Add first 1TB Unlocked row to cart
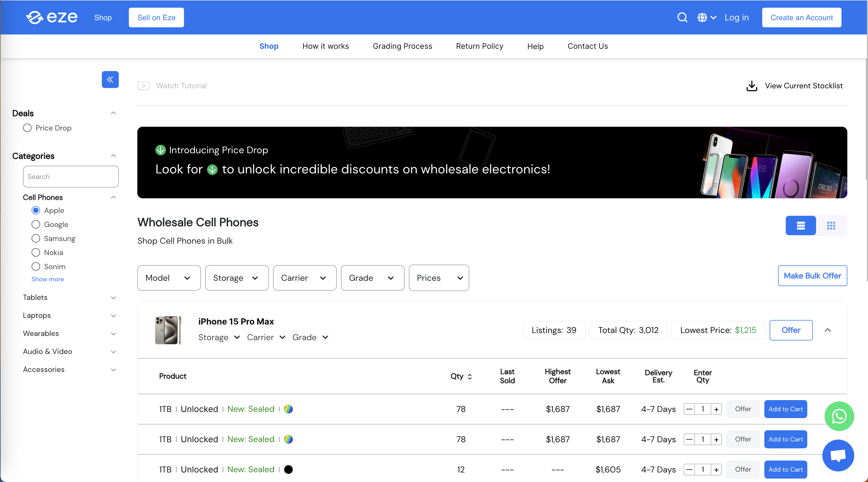 [x=786, y=409]
